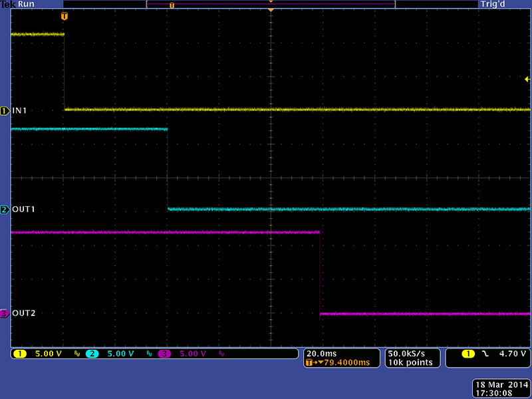
Task: Click the channel 3 OUT2 ground marker
Action: tap(5, 313)
